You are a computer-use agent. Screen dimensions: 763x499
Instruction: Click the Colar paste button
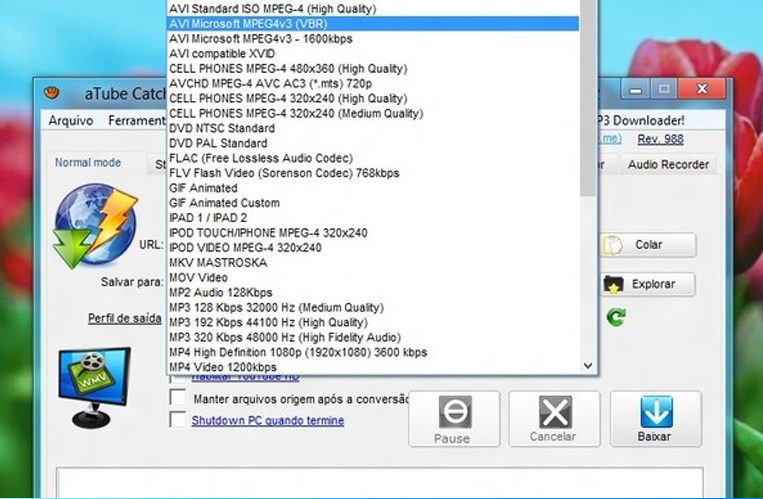[x=649, y=245]
